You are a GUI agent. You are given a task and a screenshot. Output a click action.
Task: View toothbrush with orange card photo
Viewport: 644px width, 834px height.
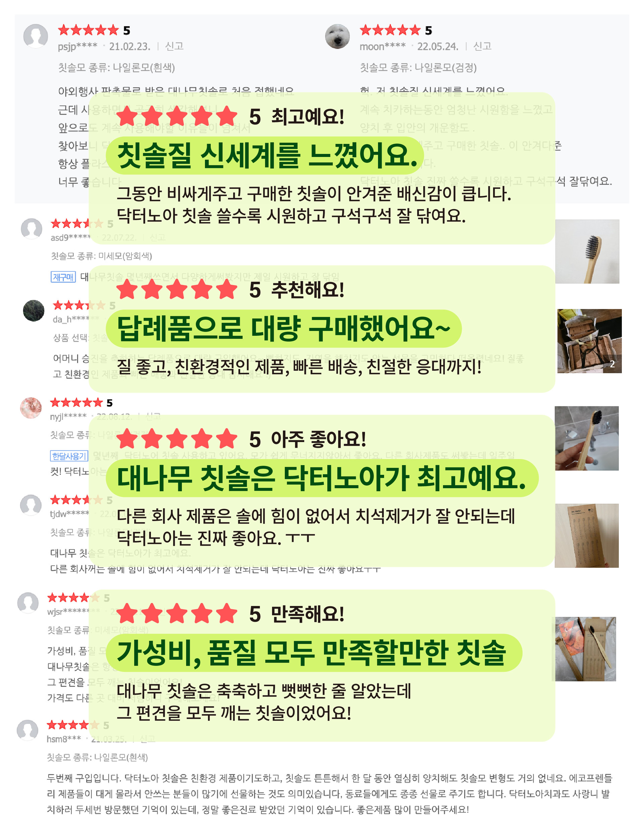coord(584,649)
